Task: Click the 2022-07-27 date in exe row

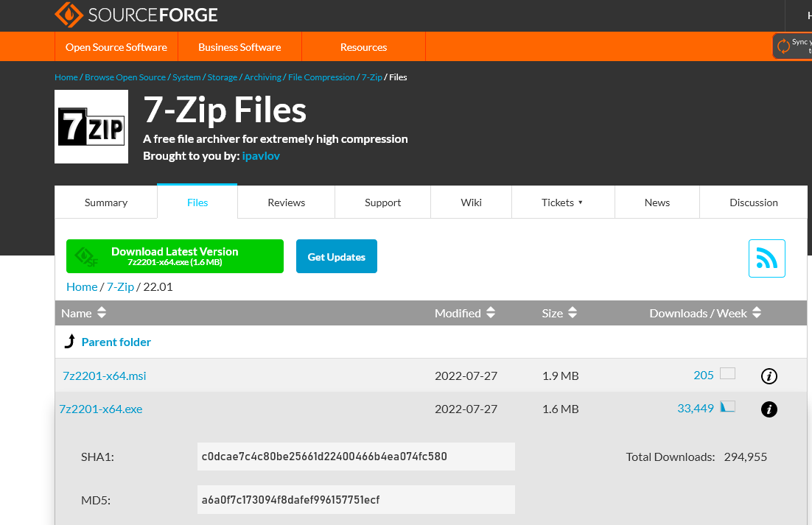Action: point(466,409)
